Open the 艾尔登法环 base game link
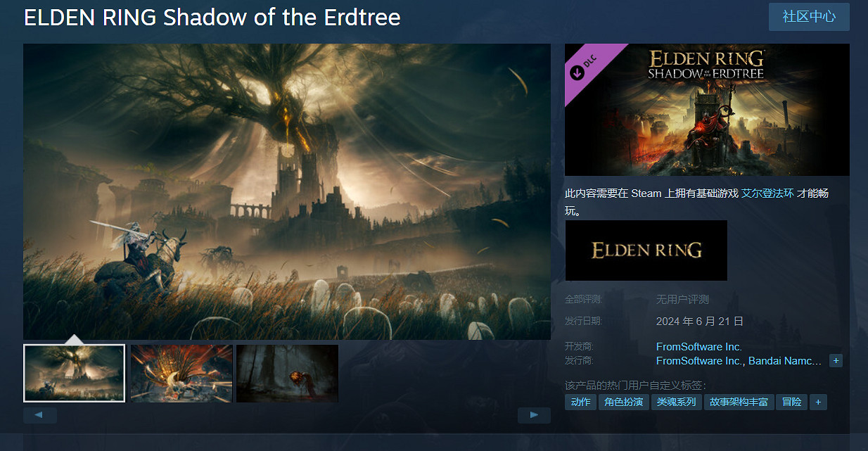The image size is (868, 451). coord(767,193)
